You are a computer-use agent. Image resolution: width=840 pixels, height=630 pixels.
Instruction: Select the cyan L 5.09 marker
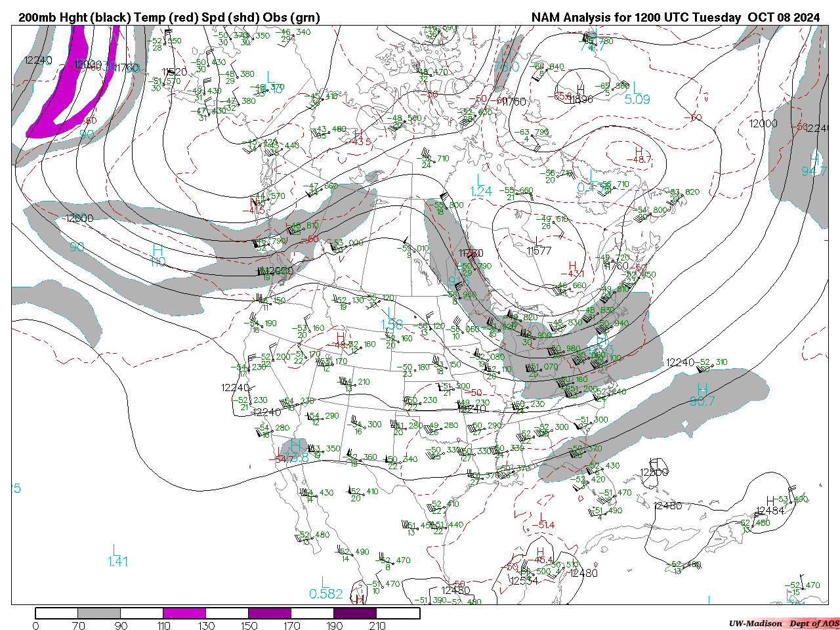click(637, 94)
